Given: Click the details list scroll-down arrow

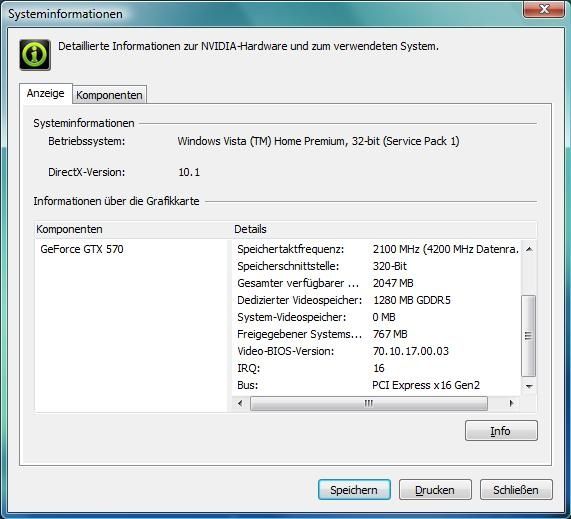Looking at the screenshot, I should [529, 386].
